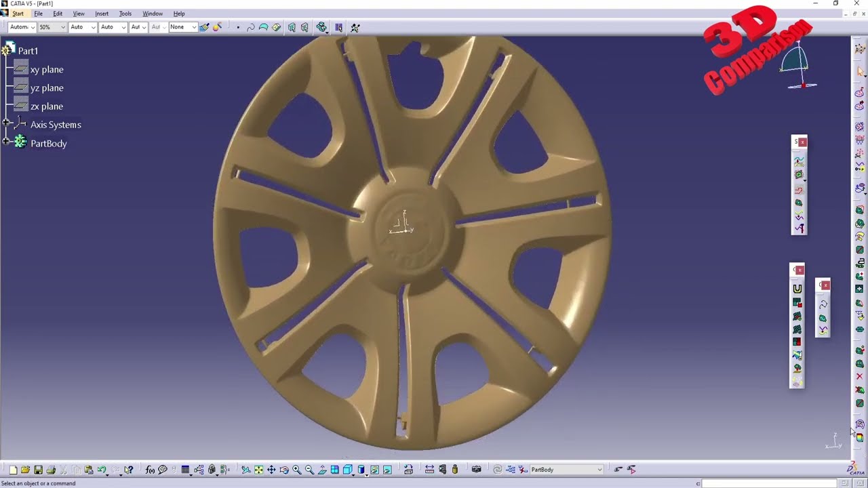Open the None layer dropdown
The width and height of the screenshot is (868, 488).
(x=182, y=27)
